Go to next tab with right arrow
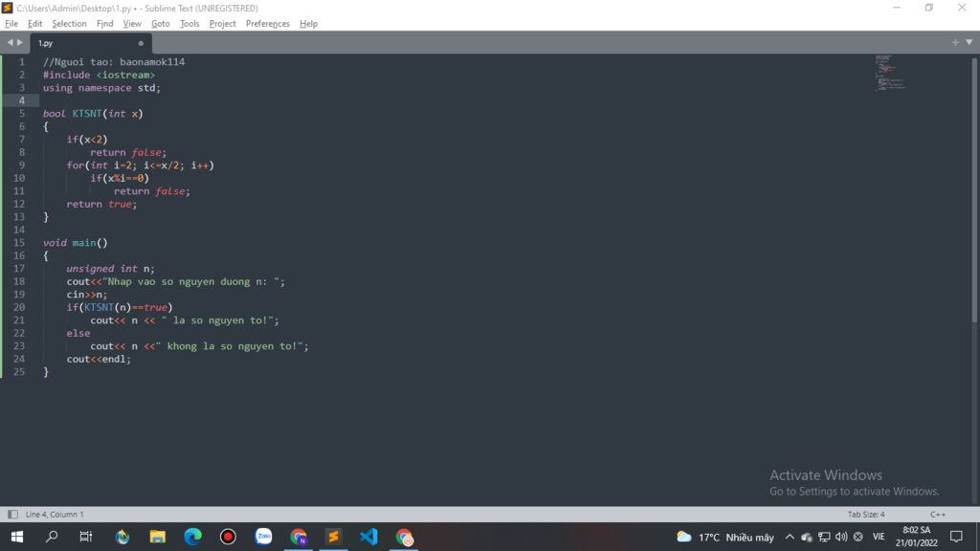 pos(20,42)
